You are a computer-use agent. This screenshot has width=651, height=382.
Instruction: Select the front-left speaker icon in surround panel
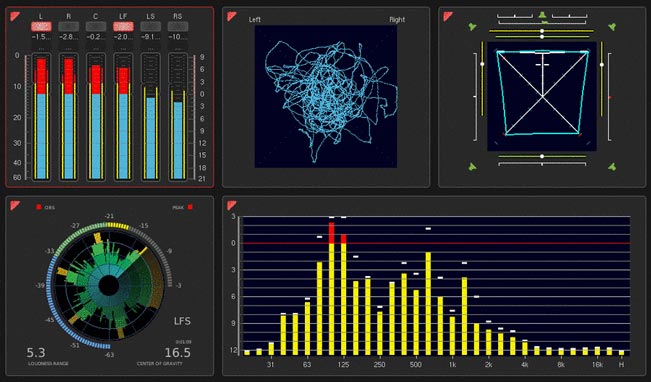[472, 27]
